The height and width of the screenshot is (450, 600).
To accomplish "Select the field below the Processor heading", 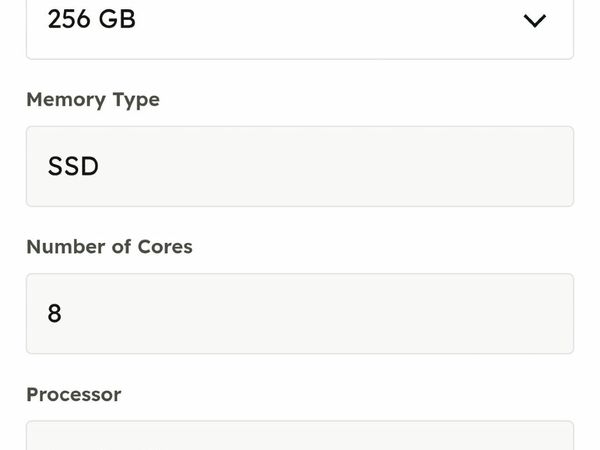I will tap(300, 436).
